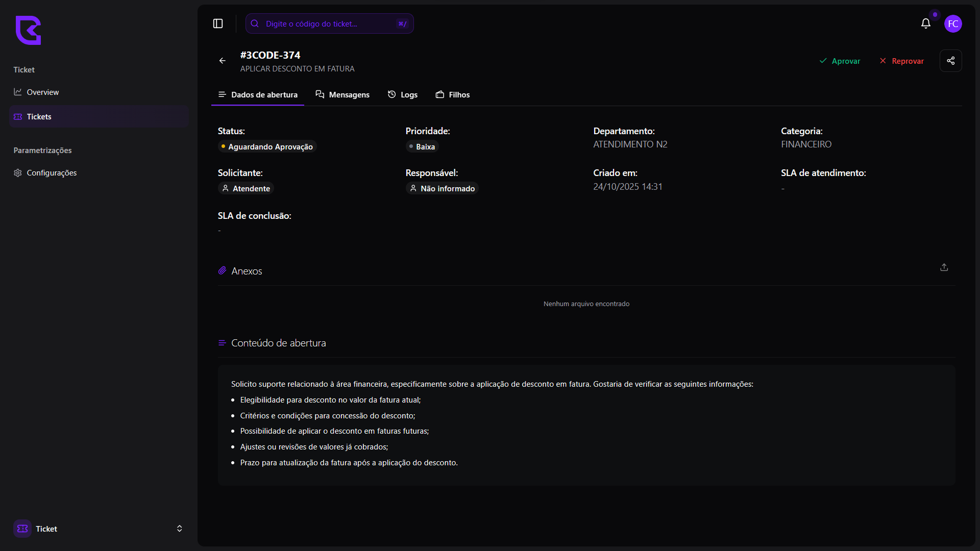980x551 pixels.
Task: Toggle the sidebar panel icon
Action: [218, 23]
